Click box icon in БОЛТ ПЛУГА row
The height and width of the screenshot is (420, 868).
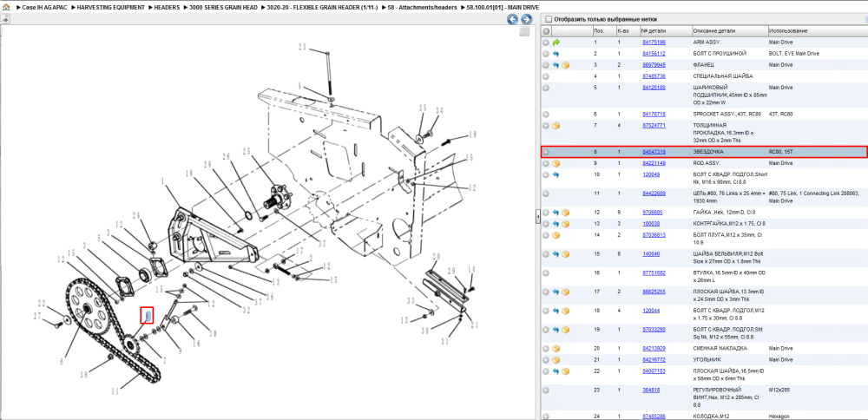pyautogui.click(x=556, y=234)
